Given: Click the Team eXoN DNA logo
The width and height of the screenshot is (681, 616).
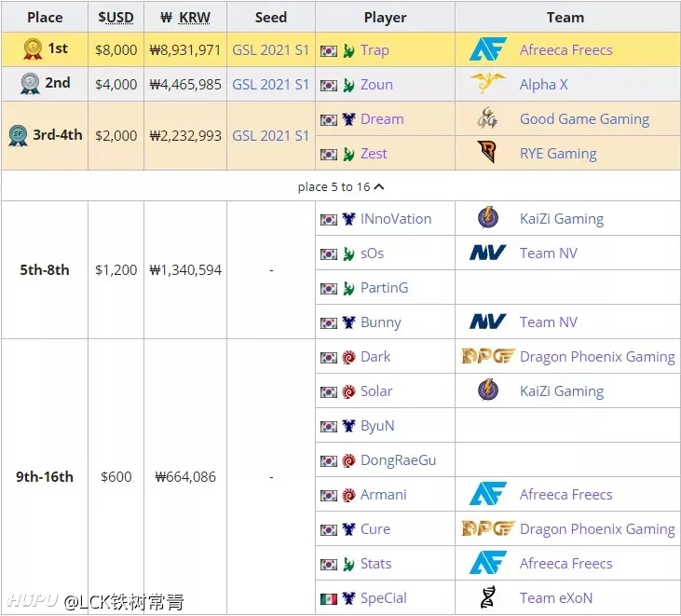Looking at the screenshot, I should [488, 596].
